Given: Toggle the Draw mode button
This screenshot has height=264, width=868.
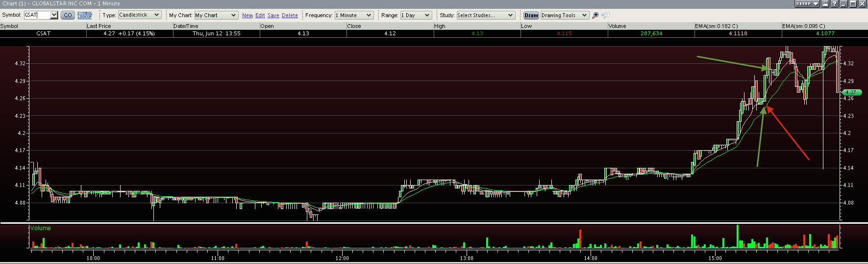Looking at the screenshot, I should pyautogui.click(x=531, y=15).
